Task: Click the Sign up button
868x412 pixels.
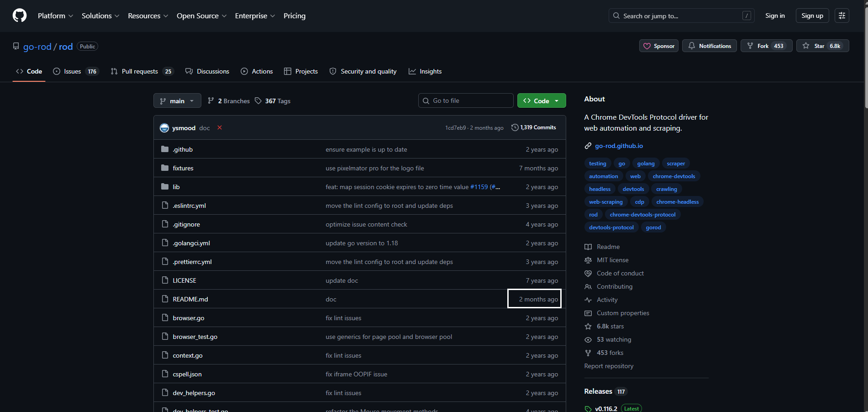Action: (x=812, y=16)
